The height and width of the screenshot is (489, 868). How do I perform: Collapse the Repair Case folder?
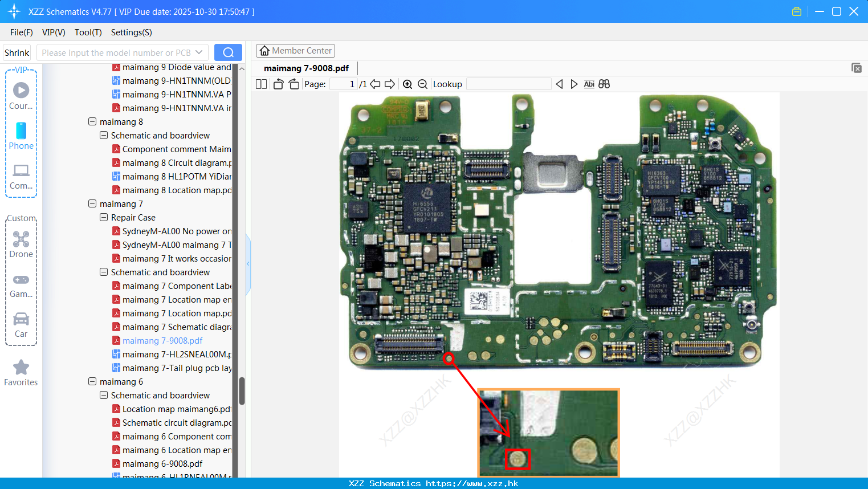point(104,217)
